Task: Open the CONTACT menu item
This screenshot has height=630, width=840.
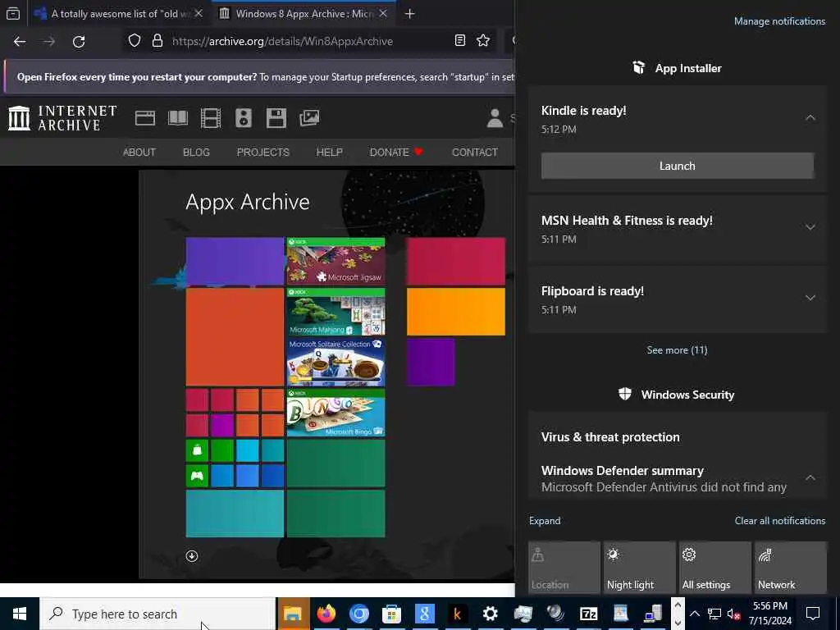Action: click(475, 152)
